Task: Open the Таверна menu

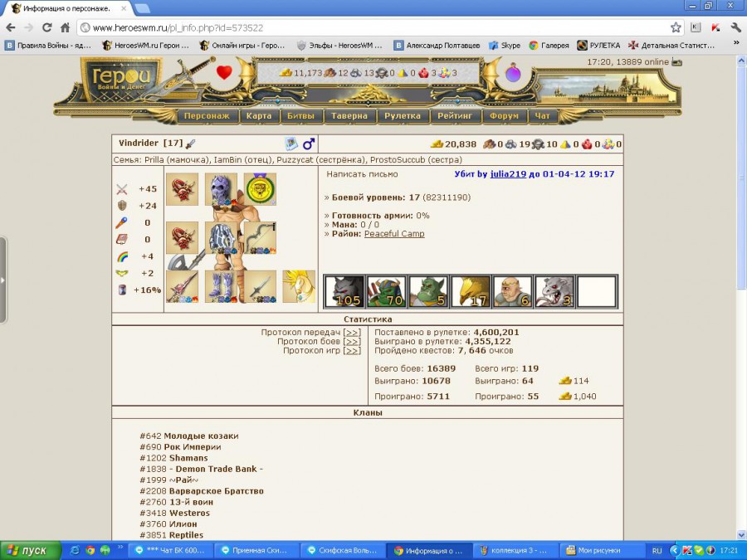Action: [x=349, y=116]
